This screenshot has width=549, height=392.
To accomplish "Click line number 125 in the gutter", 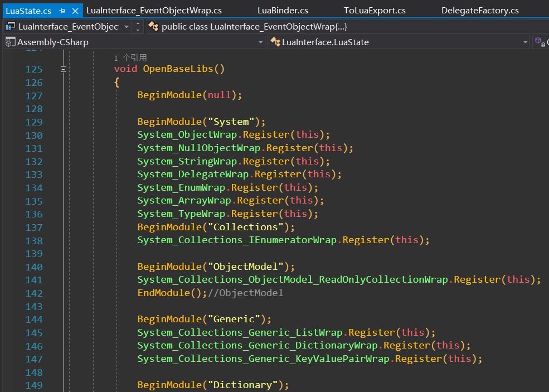I will point(34,69).
